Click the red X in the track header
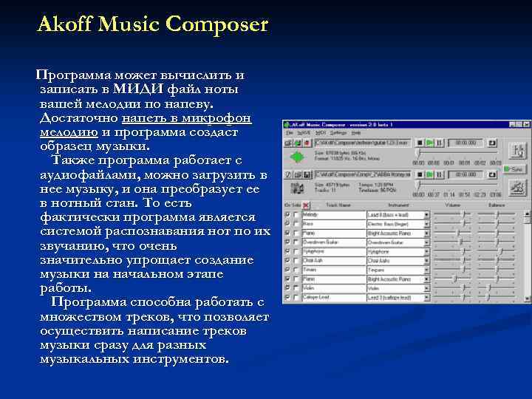This screenshot has width=532, height=399. (x=306, y=205)
